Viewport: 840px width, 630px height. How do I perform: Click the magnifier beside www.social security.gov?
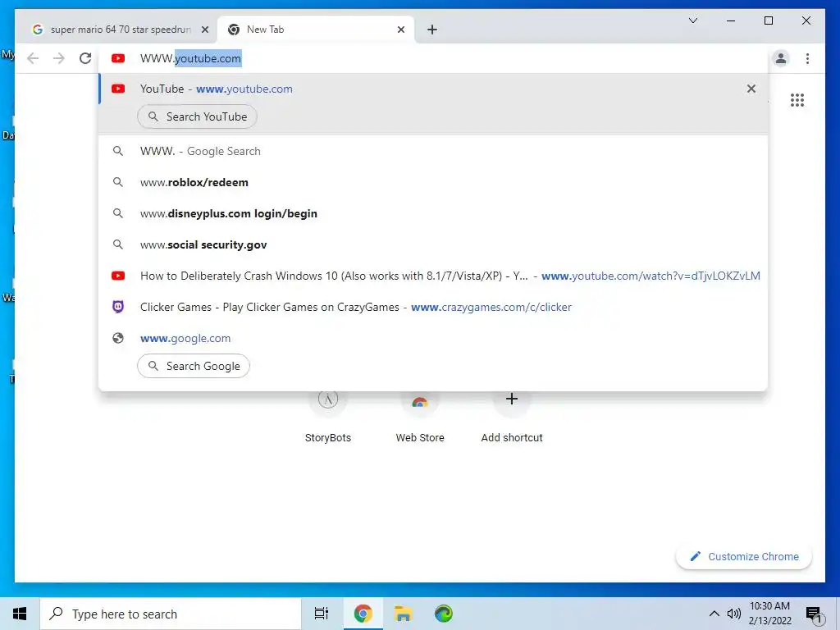point(118,244)
